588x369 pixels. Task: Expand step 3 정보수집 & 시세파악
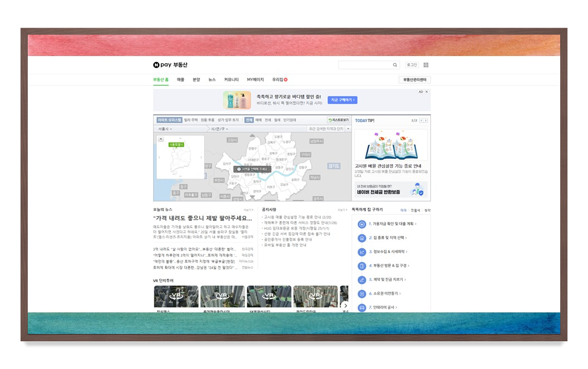388,251
